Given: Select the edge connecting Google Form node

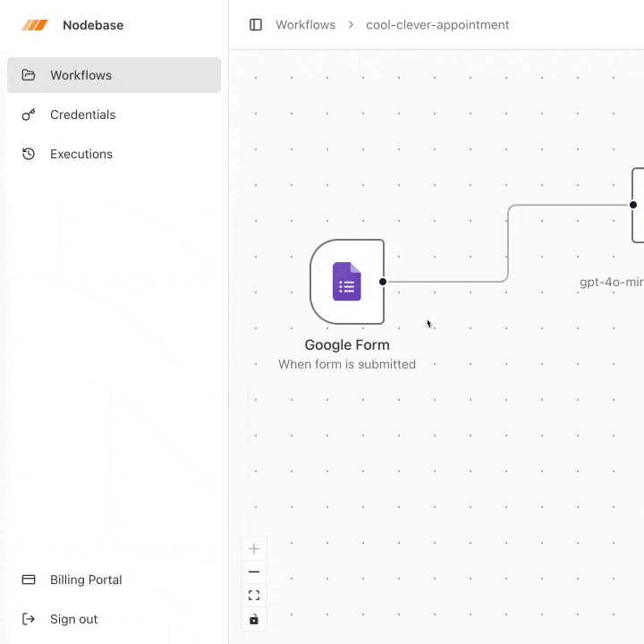Looking at the screenshot, I should (508, 243).
